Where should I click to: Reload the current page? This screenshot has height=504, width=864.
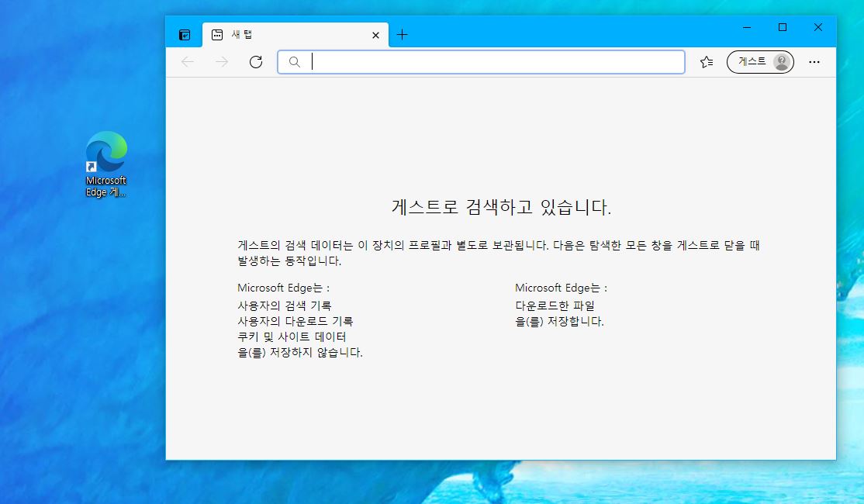(x=256, y=62)
